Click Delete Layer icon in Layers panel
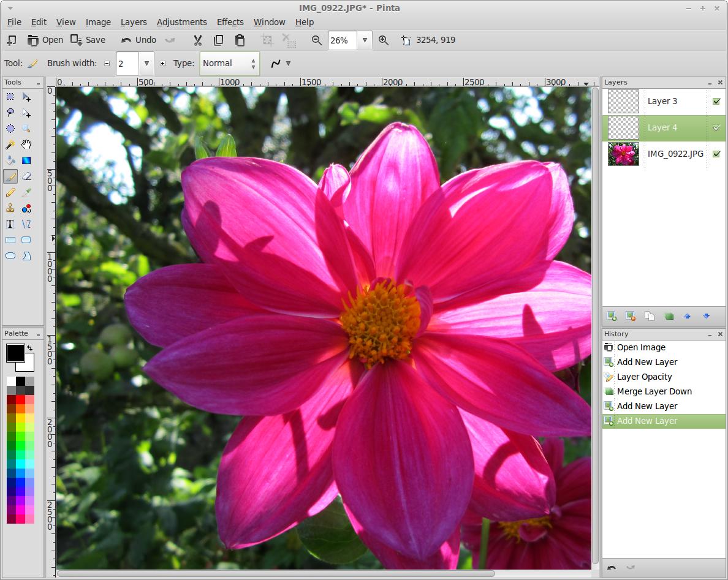 (x=631, y=317)
